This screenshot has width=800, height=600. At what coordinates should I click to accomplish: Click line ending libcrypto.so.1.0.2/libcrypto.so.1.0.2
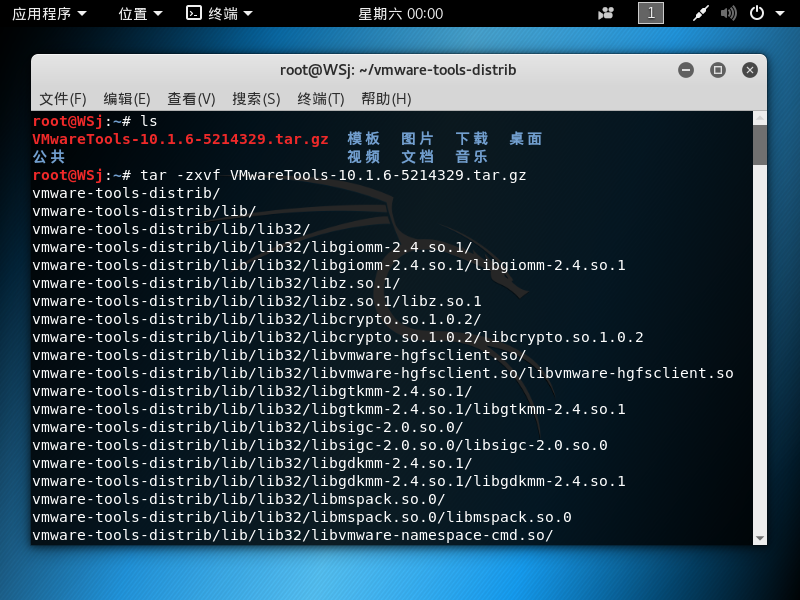pyautogui.click(x=338, y=337)
